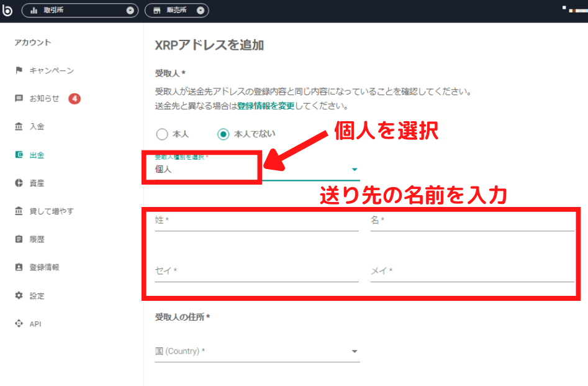
Task: Open 貸して増やす lending menu item
Action: coord(51,211)
